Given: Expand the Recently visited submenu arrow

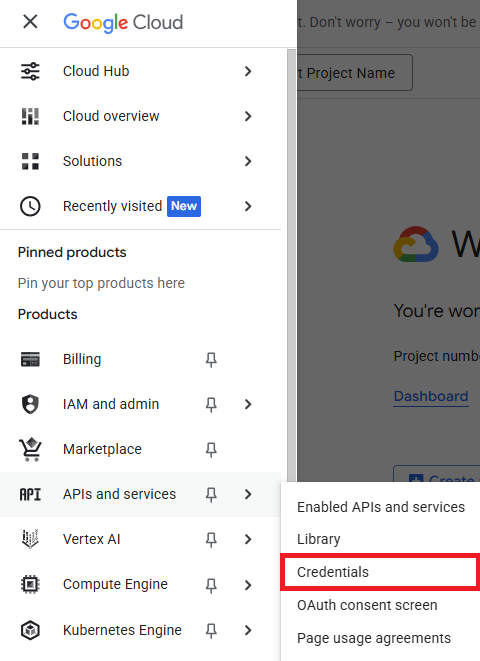Looking at the screenshot, I should (248, 206).
